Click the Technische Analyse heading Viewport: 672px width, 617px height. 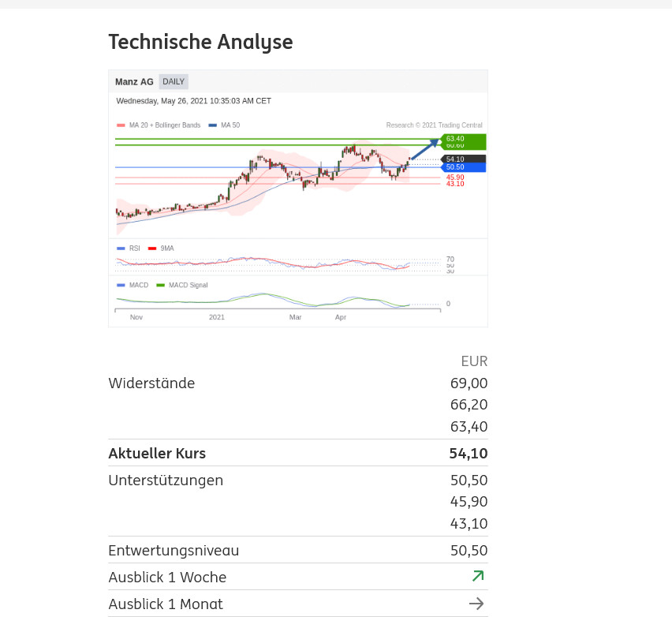coord(200,42)
